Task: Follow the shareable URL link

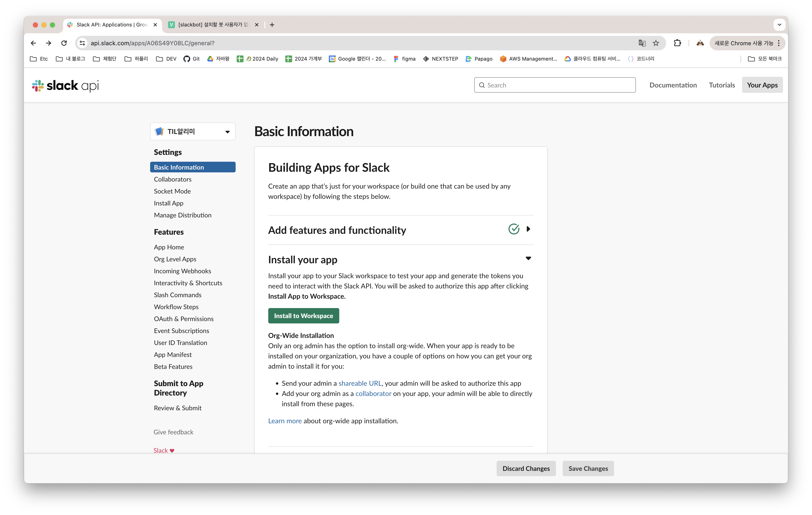Action: coord(360,383)
